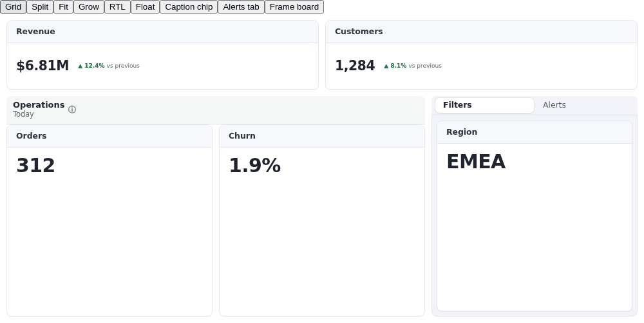Click the Alerts tab button in toolbar
This screenshot has width=644, height=323.
(x=241, y=7)
